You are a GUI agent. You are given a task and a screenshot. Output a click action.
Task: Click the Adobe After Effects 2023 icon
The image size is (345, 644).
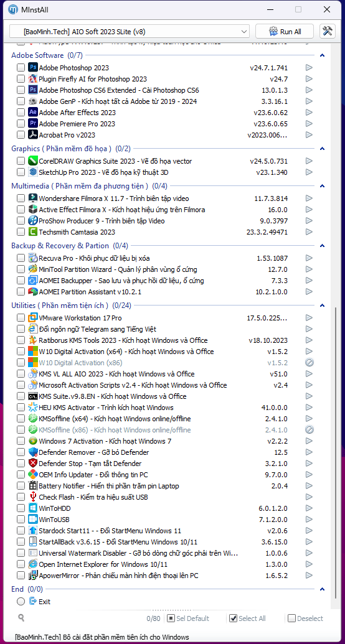(x=33, y=112)
